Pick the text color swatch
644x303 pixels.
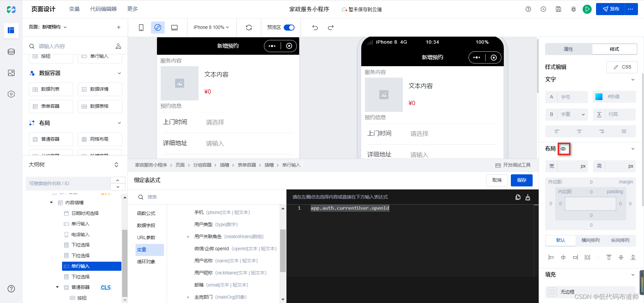pyautogui.click(x=599, y=97)
